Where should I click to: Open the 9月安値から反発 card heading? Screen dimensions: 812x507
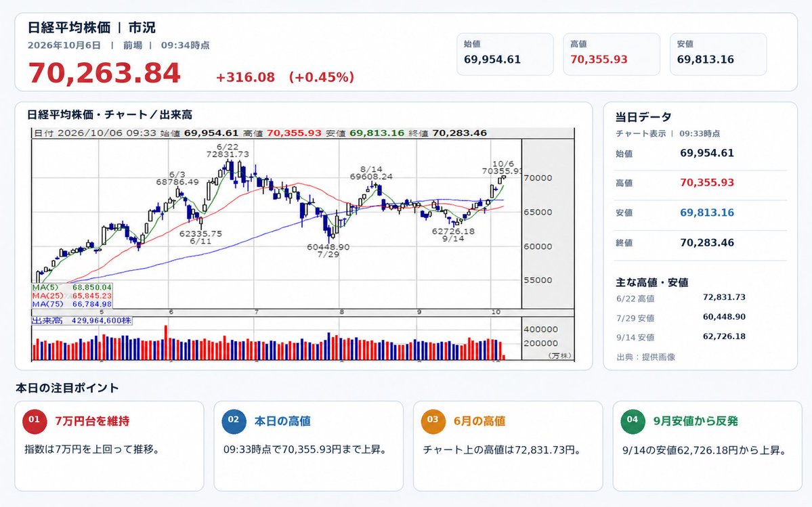696,421
